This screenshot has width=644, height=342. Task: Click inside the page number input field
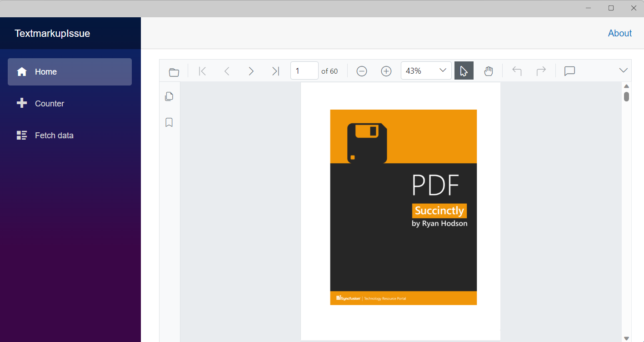[x=304, y=70]
